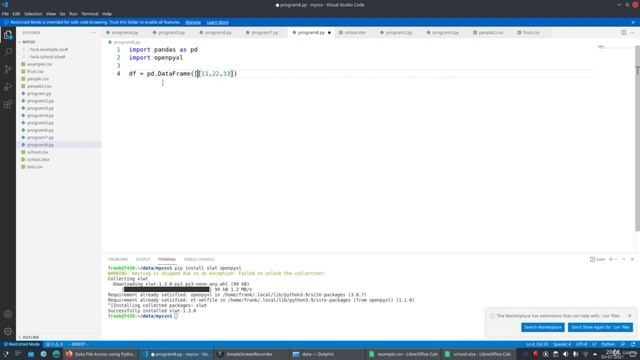Viewport: 640px width, 360px height.
Task: Open people.csv in Explorer
Action: pyautogui.click(x=38, y=79)
